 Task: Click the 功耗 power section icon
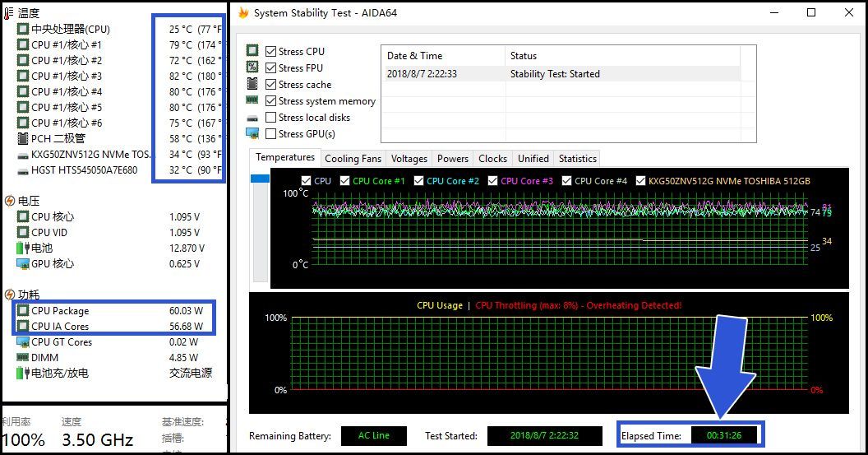tap(9, 295)
